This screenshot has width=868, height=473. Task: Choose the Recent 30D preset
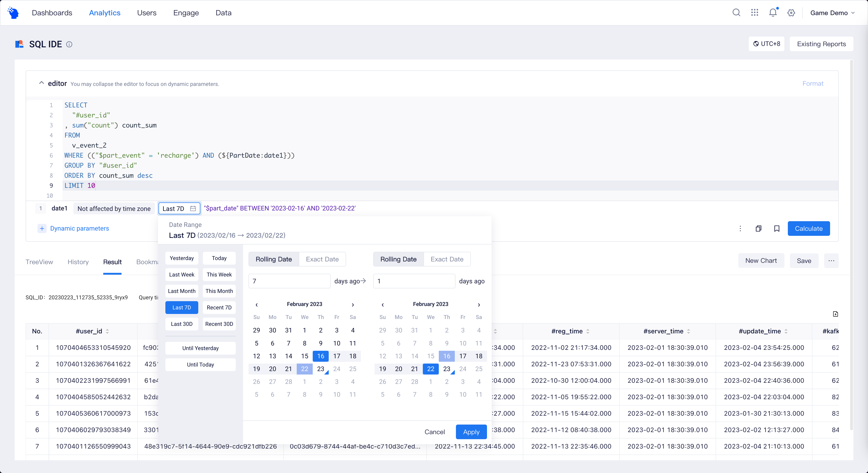pyautogui.click(x=219, y=324)
